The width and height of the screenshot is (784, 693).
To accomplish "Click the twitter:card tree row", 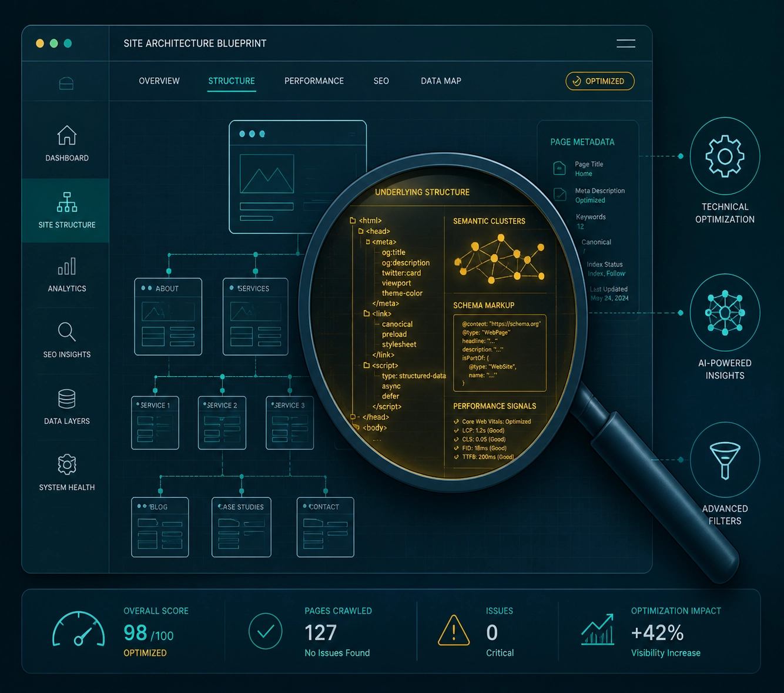I will click(x=401, y=273).
